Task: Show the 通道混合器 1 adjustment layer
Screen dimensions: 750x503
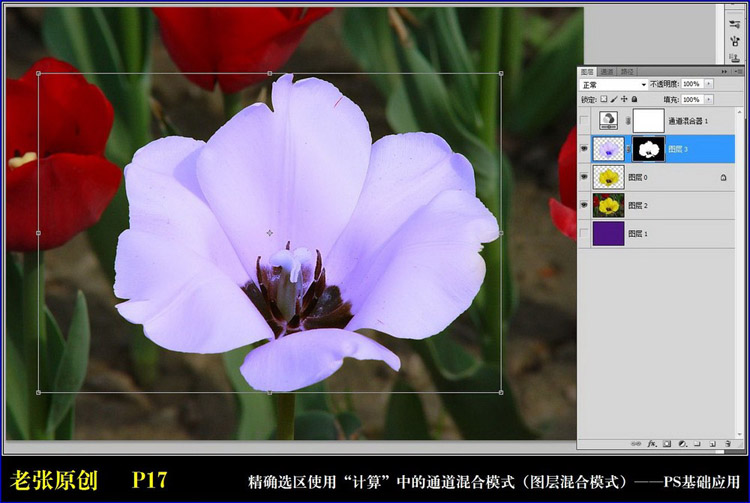Action: 585,120
